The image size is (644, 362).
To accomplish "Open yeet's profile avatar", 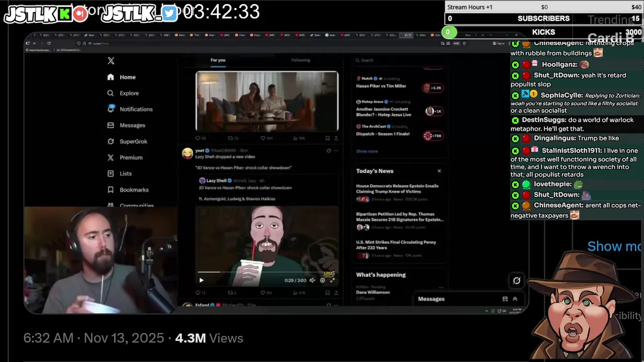I will (187, 153).
